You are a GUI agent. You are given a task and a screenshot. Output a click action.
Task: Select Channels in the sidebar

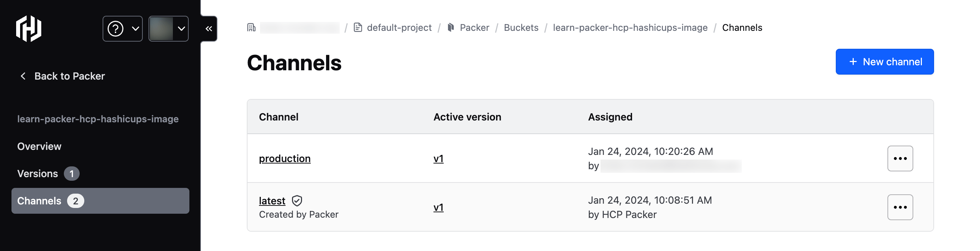click(x=39, y=201)
